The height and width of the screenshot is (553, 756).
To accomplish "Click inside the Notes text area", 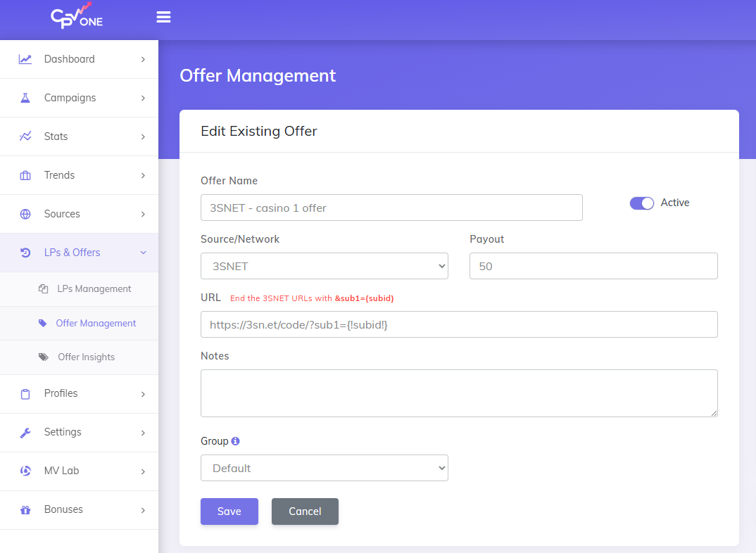I will pyautogui.click(x=458, y=393).
